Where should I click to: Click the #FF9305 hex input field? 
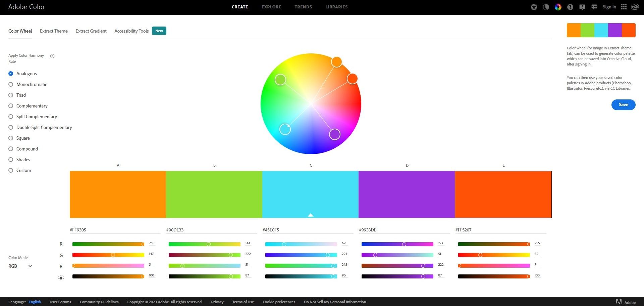click(115, 230)
